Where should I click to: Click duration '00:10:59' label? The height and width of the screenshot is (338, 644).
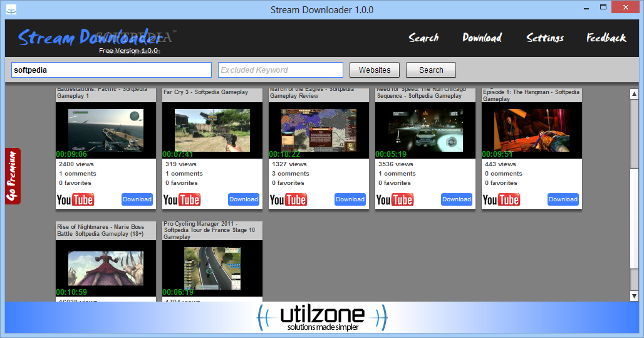coord(71,292)
